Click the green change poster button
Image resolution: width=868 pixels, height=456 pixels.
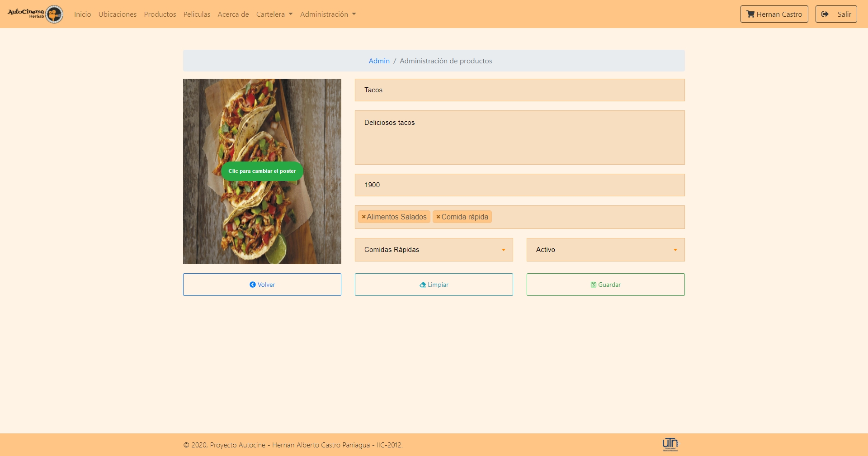point(262,171)
